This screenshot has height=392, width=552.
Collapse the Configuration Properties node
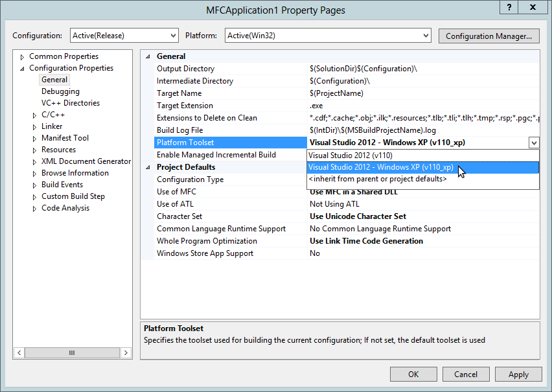pyautogui.click(x=21, y=67)
